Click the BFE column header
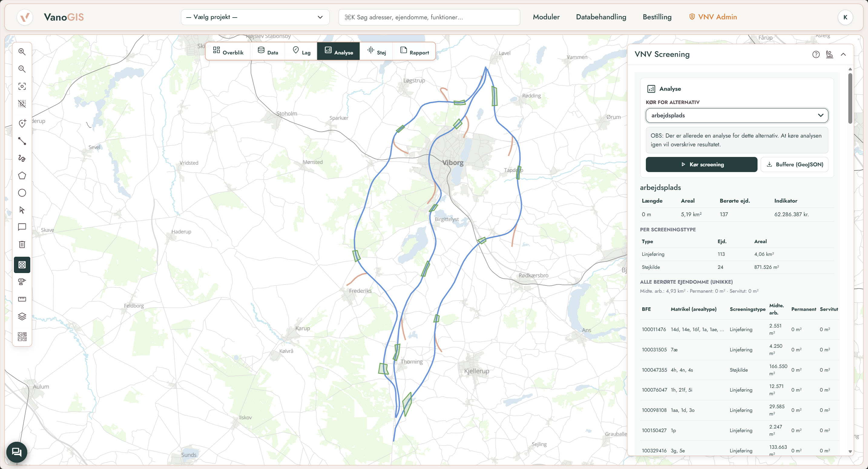 646,309
